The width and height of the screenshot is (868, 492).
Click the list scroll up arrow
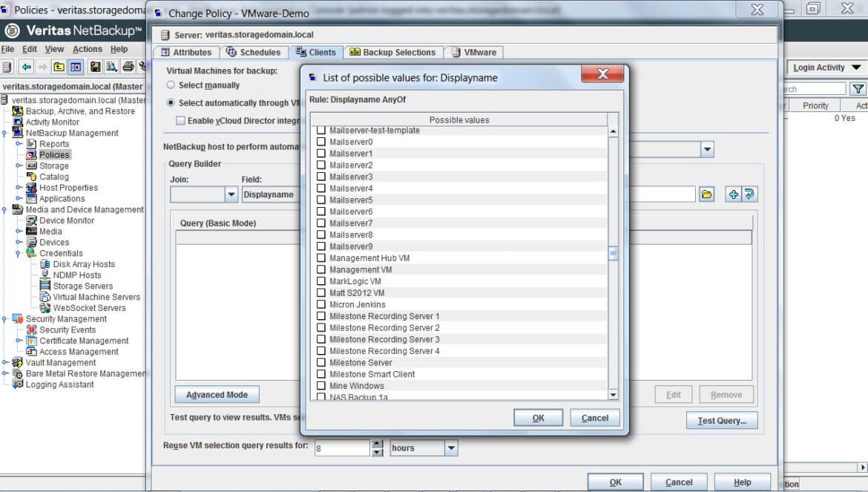(613, 131)
